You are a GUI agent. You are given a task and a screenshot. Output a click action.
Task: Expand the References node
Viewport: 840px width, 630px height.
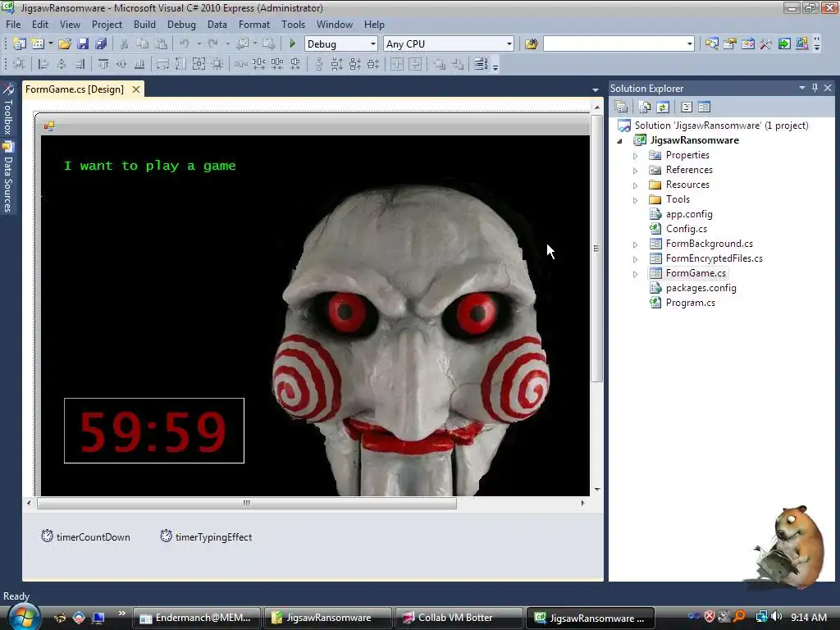coord(636,171)
